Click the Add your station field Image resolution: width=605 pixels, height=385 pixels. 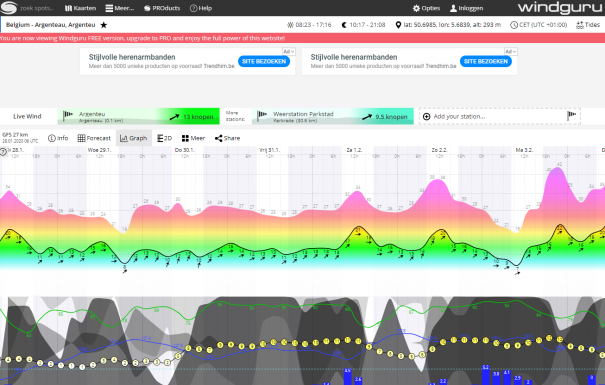(500, 116)
